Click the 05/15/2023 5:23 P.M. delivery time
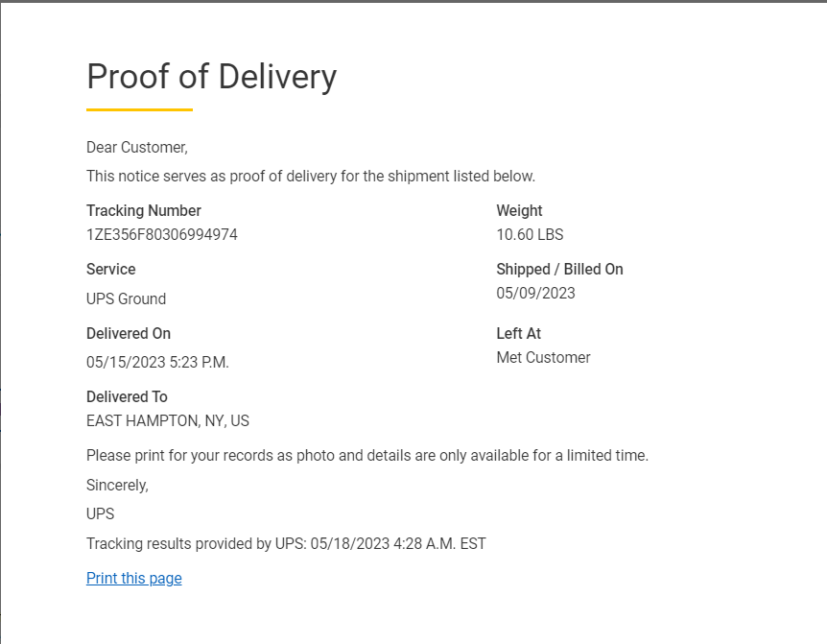The image size is (827, 644). point(157,362)
